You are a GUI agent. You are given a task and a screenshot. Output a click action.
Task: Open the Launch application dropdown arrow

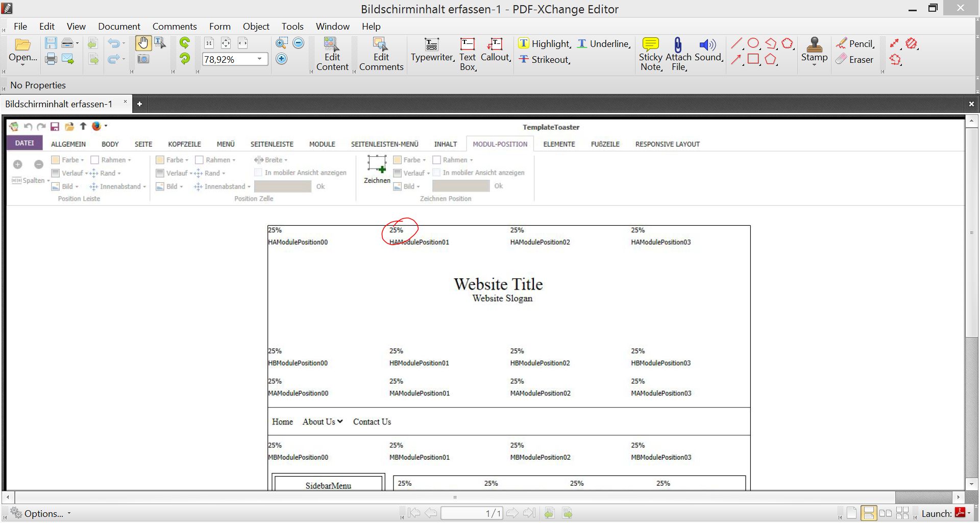pyautogui.click(x=969, y=513)
